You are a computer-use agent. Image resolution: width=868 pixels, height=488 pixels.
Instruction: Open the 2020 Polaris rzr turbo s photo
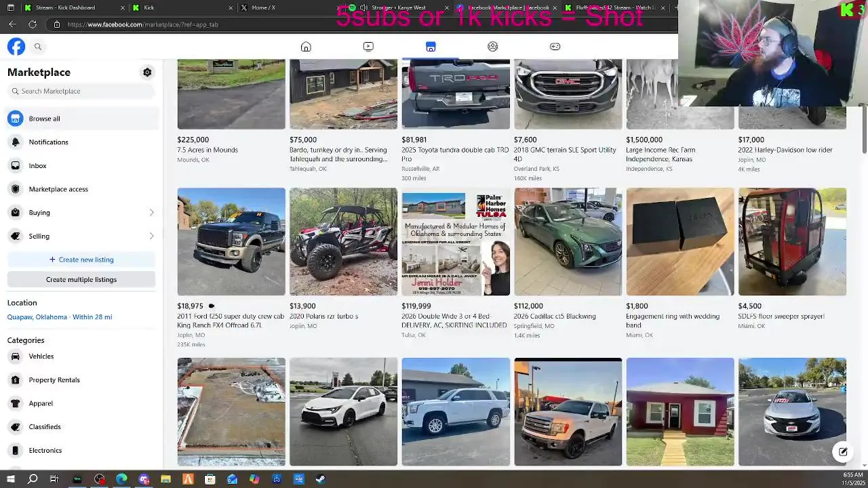point(343,242)
